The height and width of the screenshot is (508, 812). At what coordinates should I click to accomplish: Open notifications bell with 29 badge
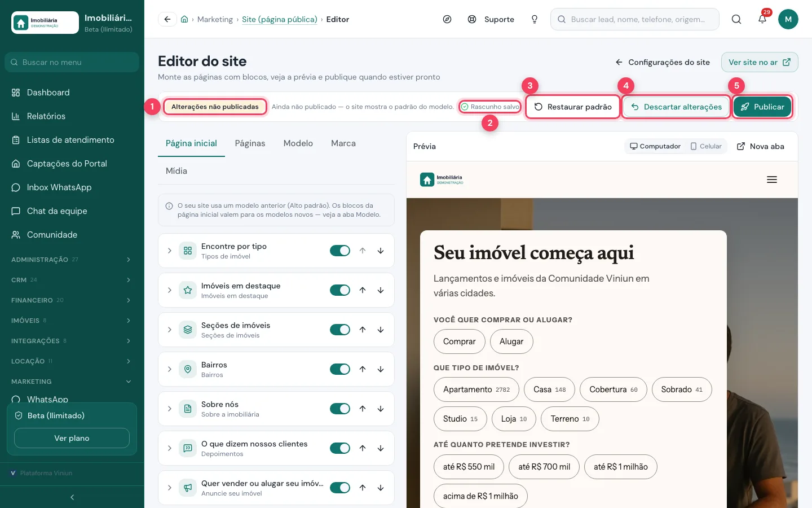click(x=762, y=19)
